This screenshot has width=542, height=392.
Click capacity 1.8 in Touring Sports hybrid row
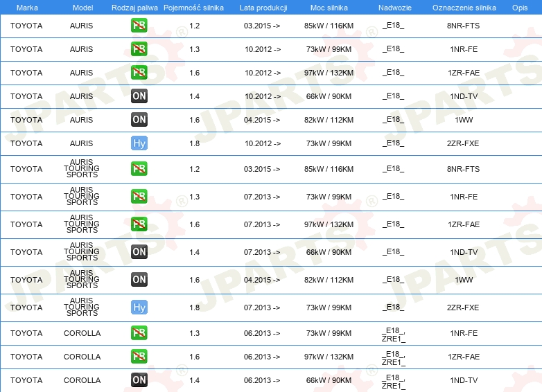194,308
